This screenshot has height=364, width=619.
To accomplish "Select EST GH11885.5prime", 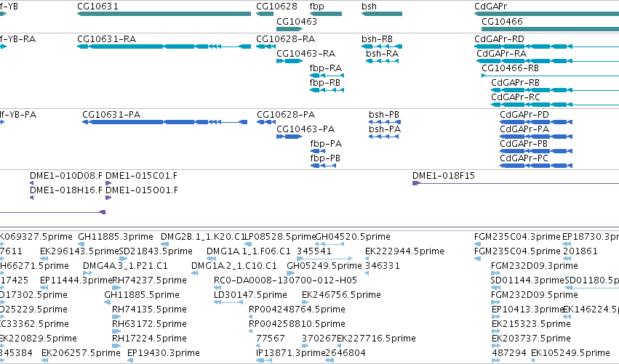I will click(x=108, y=302).
